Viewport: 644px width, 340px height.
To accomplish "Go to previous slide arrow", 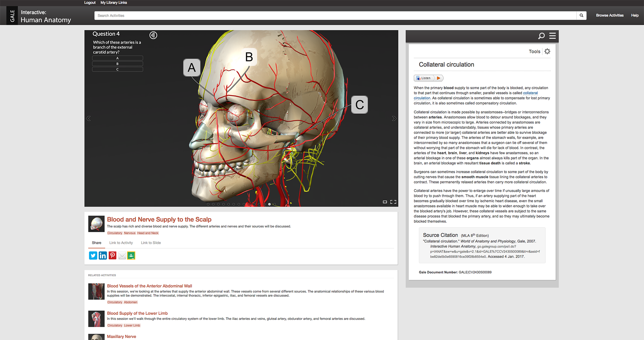I will click(89, 118).
